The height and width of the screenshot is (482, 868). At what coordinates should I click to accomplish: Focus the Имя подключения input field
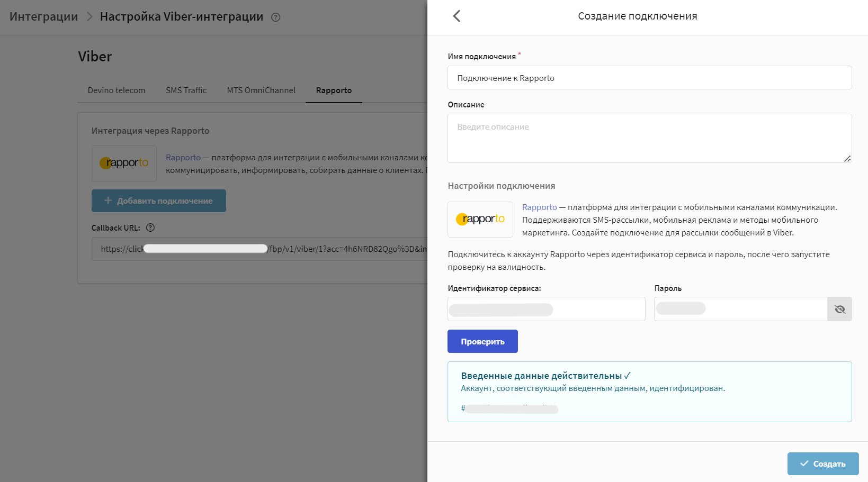(x=649, y=78)
